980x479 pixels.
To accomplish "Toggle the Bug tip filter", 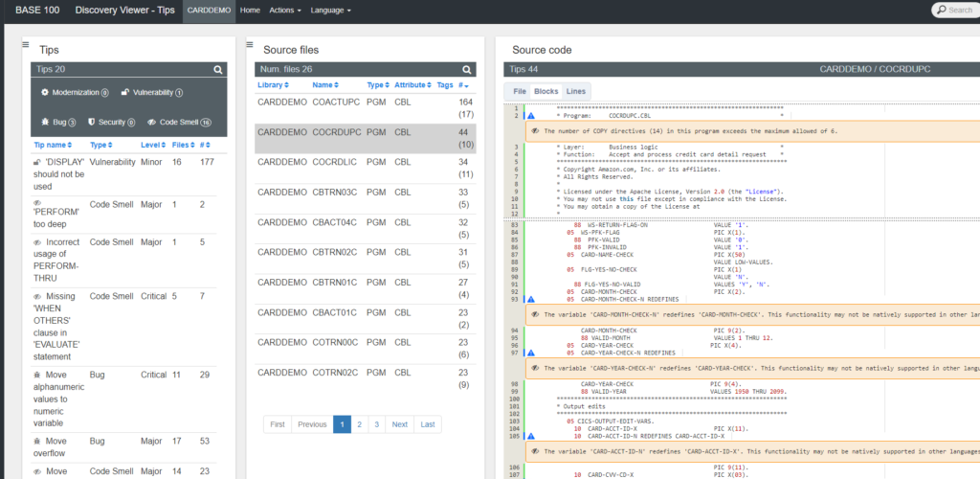I will pos(57,123).
